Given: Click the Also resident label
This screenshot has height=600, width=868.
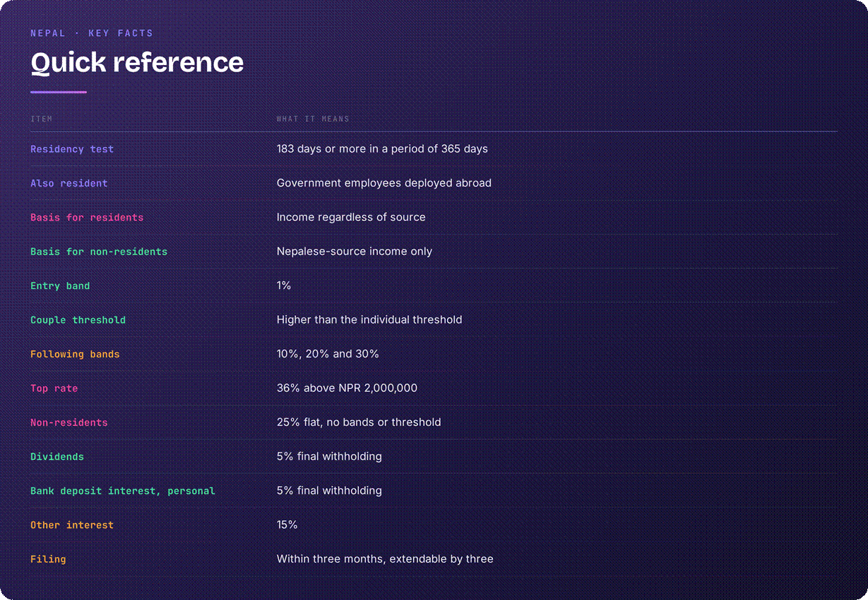Looking at the screenshot, I should tap(69, 183).
